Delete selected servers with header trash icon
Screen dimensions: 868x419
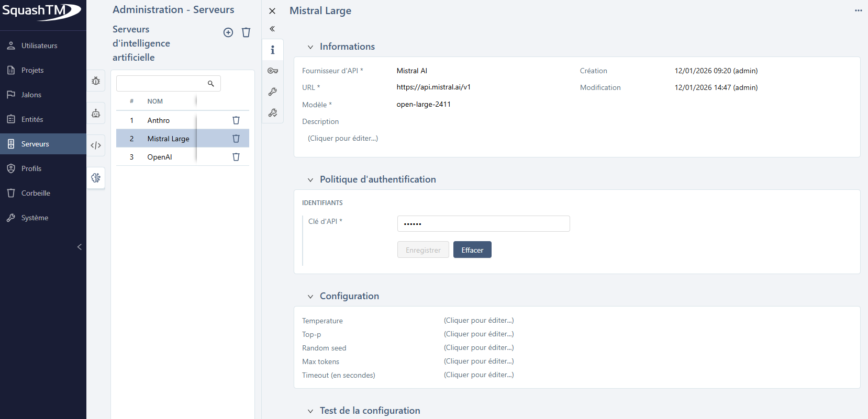click(x=246, y=32)
